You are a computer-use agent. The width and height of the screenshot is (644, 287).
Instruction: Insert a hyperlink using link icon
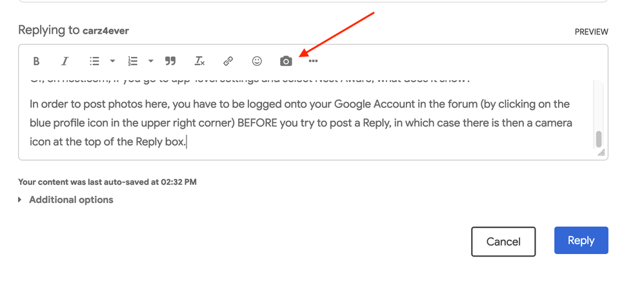tap(228, 61)
